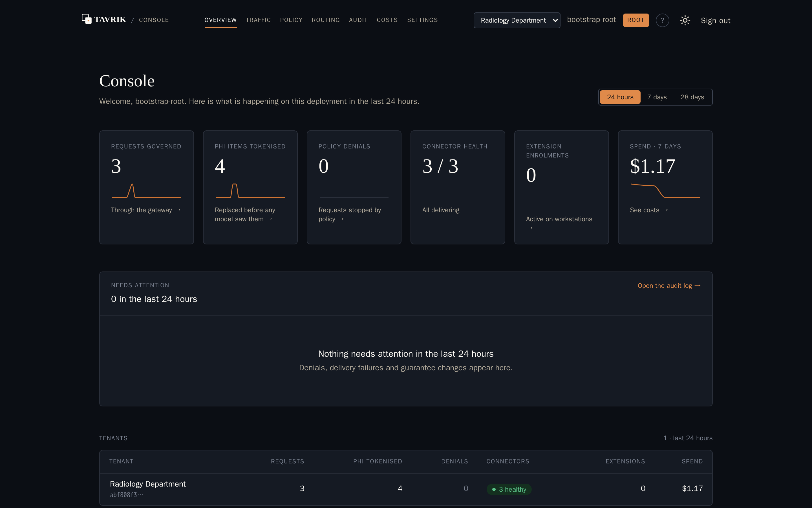Viewport: 812px width, 508px height.
Task: Click the Requests Governed sparkline chart
Action: [x=146, y=191]
